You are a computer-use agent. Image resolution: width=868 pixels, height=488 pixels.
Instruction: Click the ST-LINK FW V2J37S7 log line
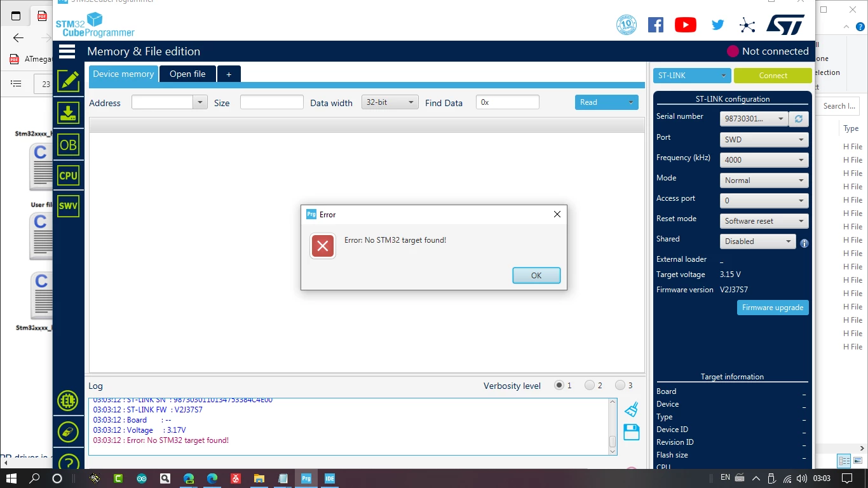(147, 410)
